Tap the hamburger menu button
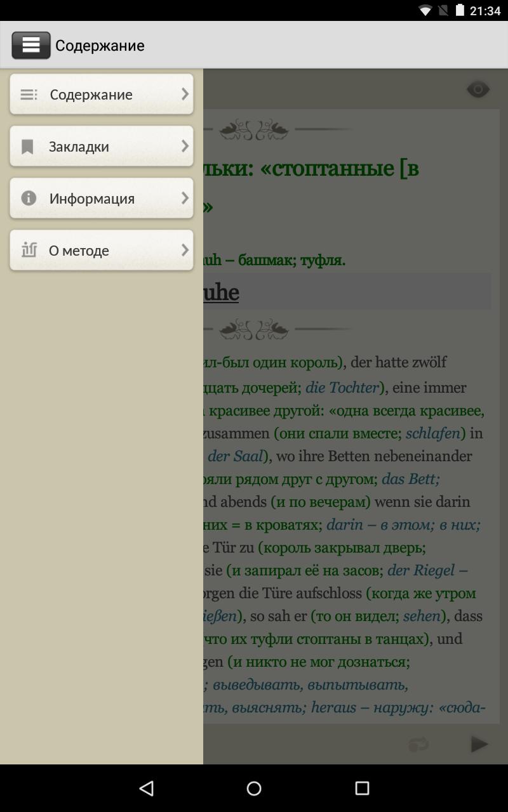The width and height of the screenshot is (508, 812). pos(31,45)
